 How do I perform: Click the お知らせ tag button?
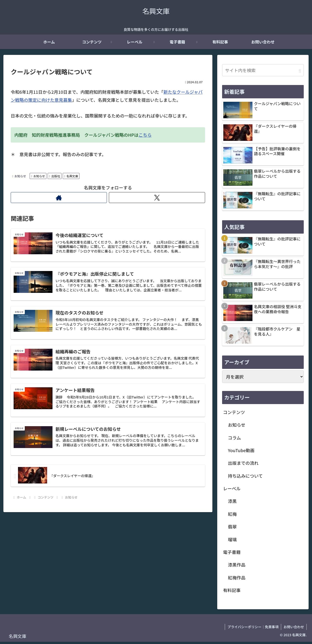[x=38, y=176]
